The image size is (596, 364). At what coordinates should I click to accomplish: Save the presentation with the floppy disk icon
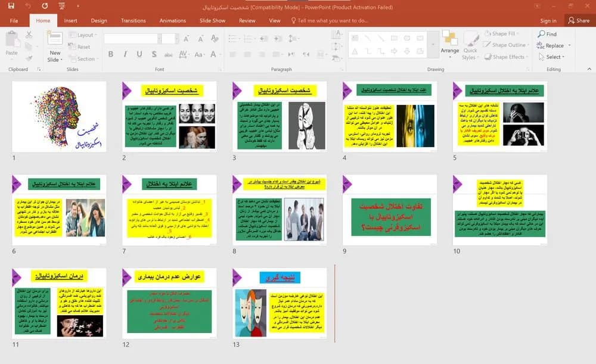(x=11, y=6)
